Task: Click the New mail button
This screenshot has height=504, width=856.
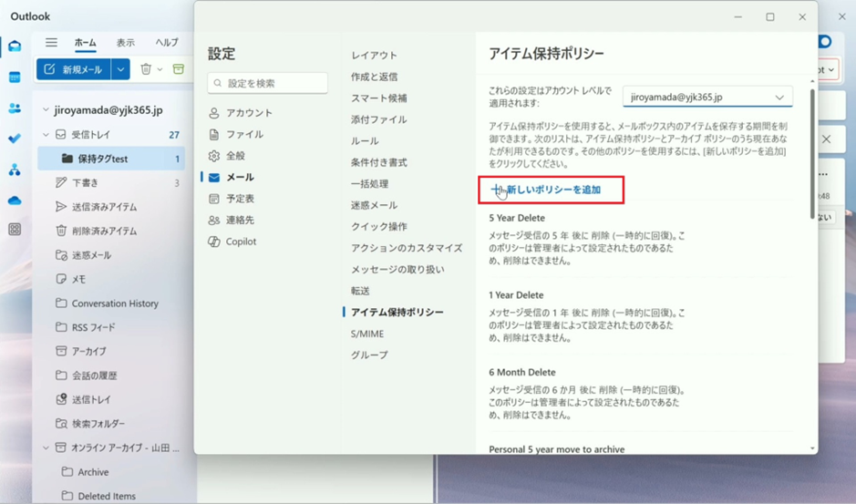Action: pyautogui.click(x=74, y=69)
